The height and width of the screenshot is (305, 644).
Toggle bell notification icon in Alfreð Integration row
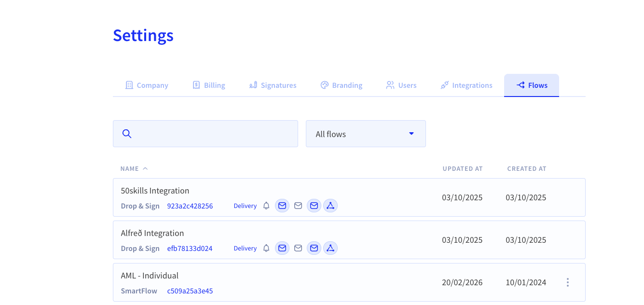pyautogui.click(x=266, y=249)
